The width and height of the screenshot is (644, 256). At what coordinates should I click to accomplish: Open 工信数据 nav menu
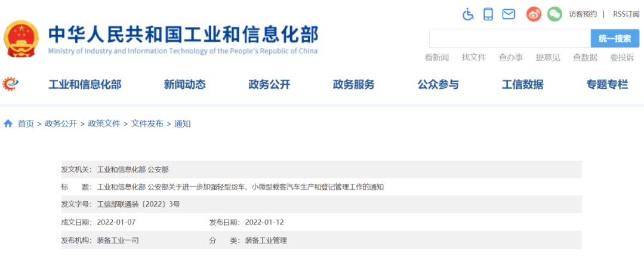click(522, 85)
